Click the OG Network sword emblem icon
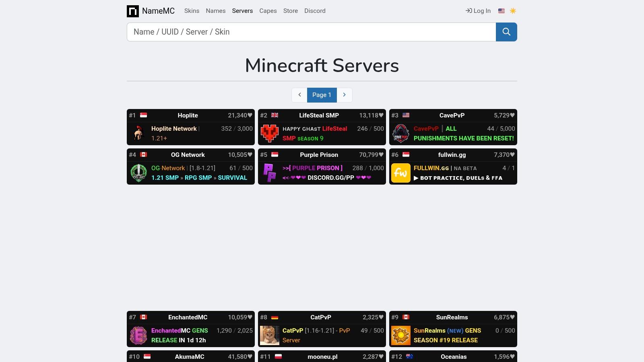This screenshot has height=362, width=644. [x=138, y=173]
